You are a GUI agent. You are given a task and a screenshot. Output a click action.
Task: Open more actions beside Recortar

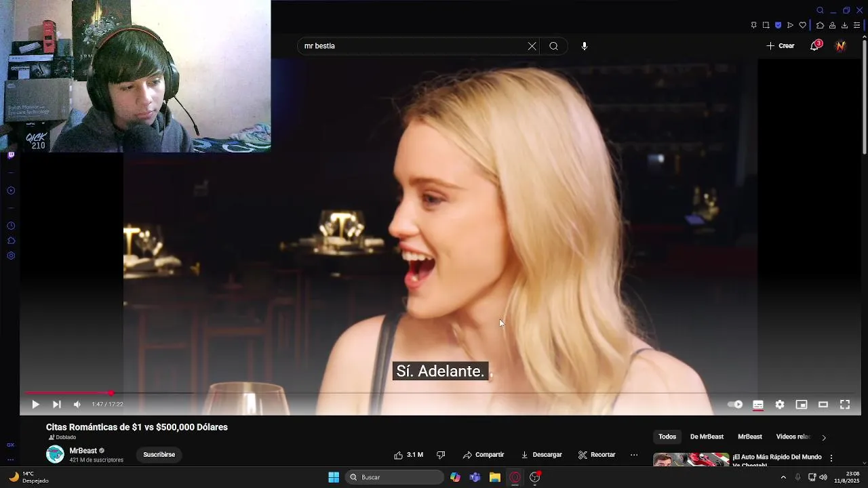[x=634, y=455]
